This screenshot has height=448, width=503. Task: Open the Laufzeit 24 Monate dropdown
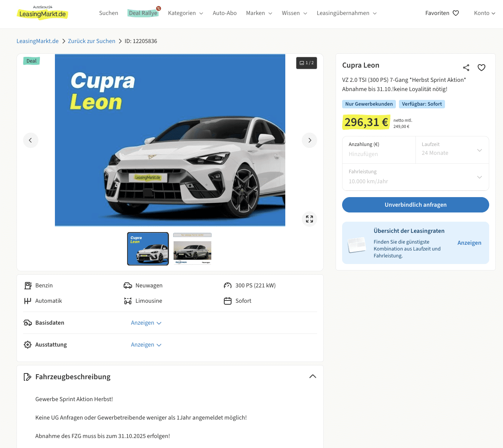click(x=452, y=150)
